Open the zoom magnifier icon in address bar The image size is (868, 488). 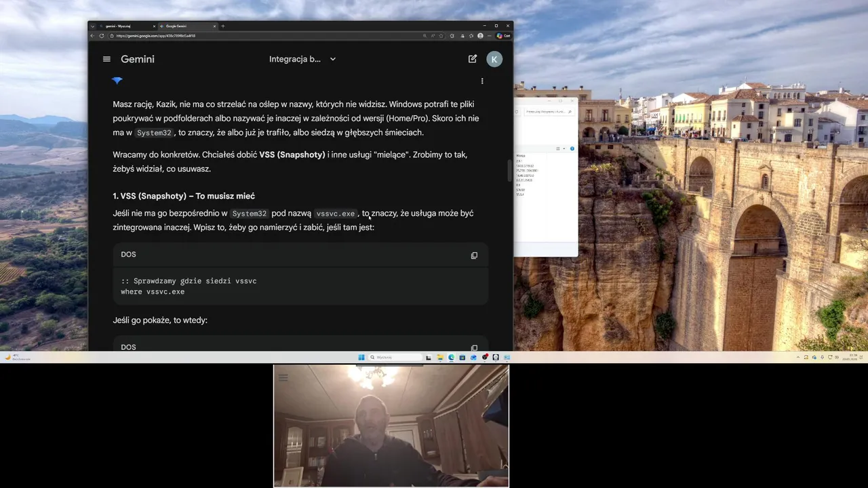tap(425, 36)
